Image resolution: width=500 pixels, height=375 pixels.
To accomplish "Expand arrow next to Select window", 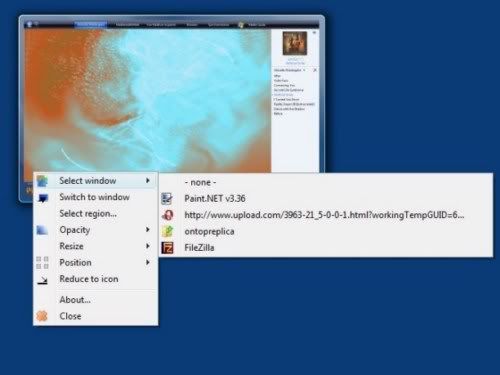I will (x=148, y=181).
